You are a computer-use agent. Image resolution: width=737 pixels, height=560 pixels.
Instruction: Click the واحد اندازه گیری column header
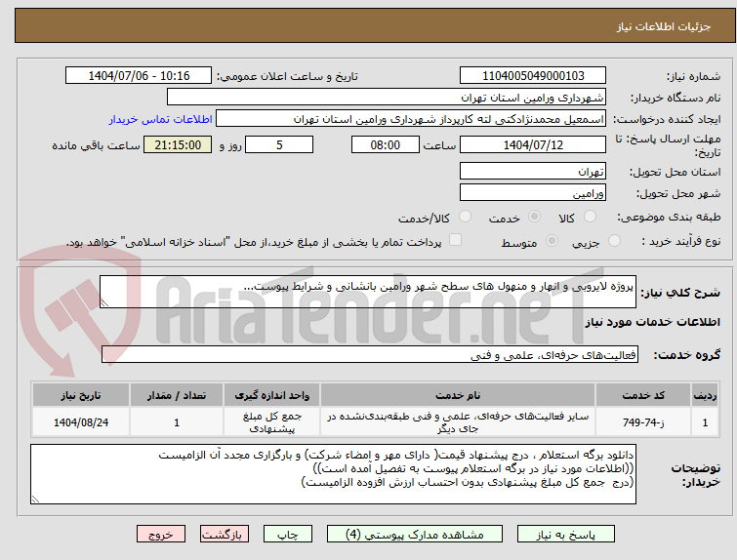point(272,395)
